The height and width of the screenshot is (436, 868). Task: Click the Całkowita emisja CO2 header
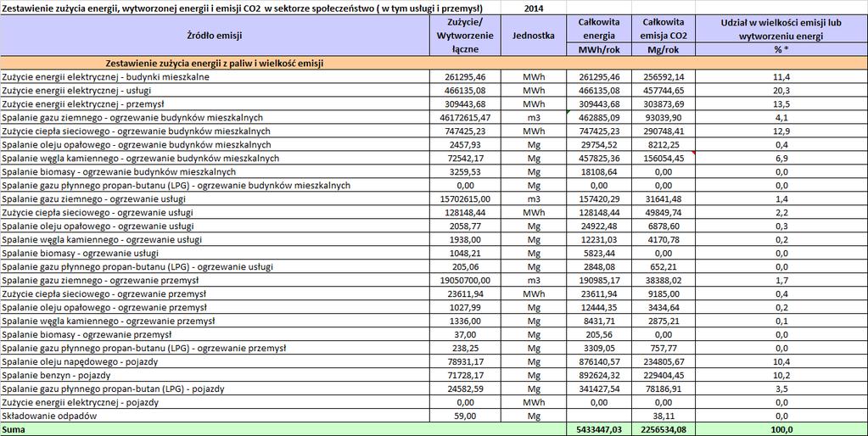pyautogui.click(x=664, y=29)
